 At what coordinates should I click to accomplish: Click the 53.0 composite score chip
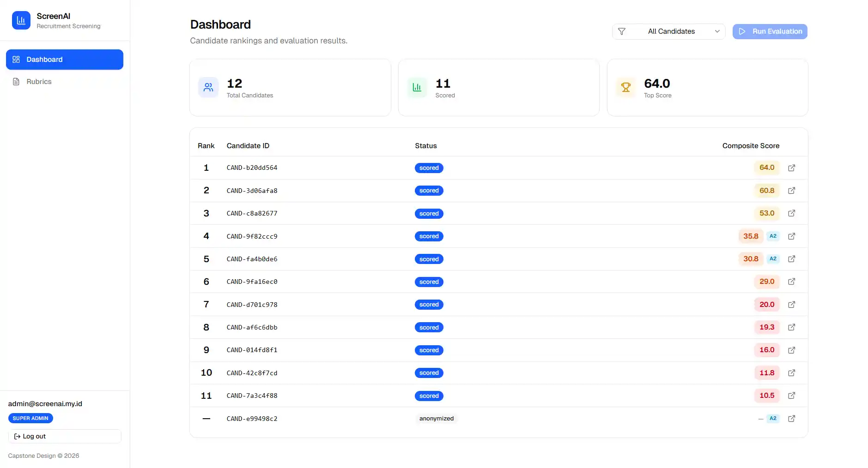click(x=766, y=213)
